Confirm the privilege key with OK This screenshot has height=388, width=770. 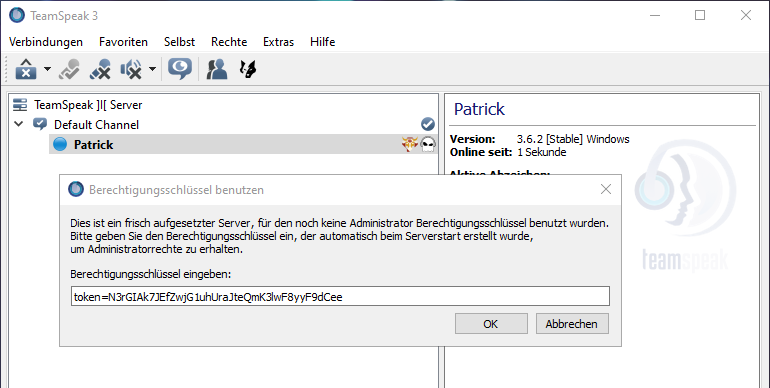491,324
